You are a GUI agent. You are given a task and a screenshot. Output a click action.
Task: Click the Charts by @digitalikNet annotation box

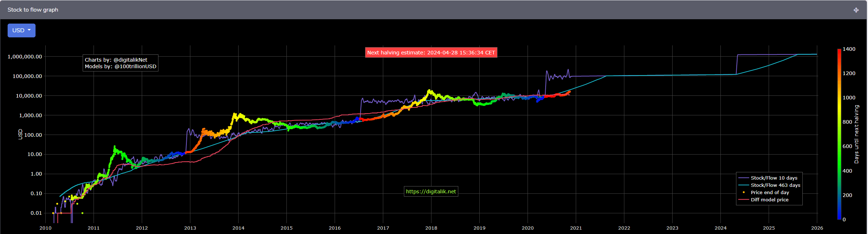point(120,63)
